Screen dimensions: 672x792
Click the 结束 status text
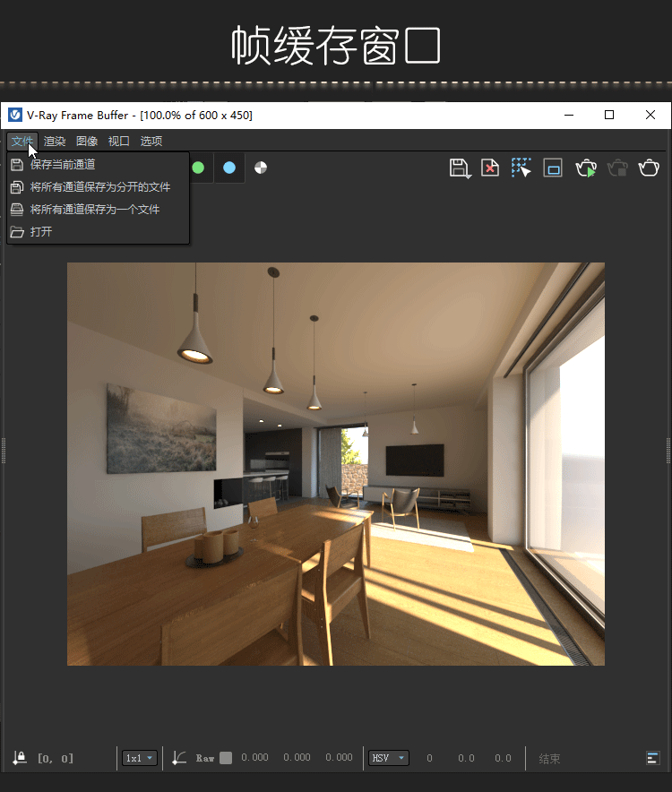[549, 759]
